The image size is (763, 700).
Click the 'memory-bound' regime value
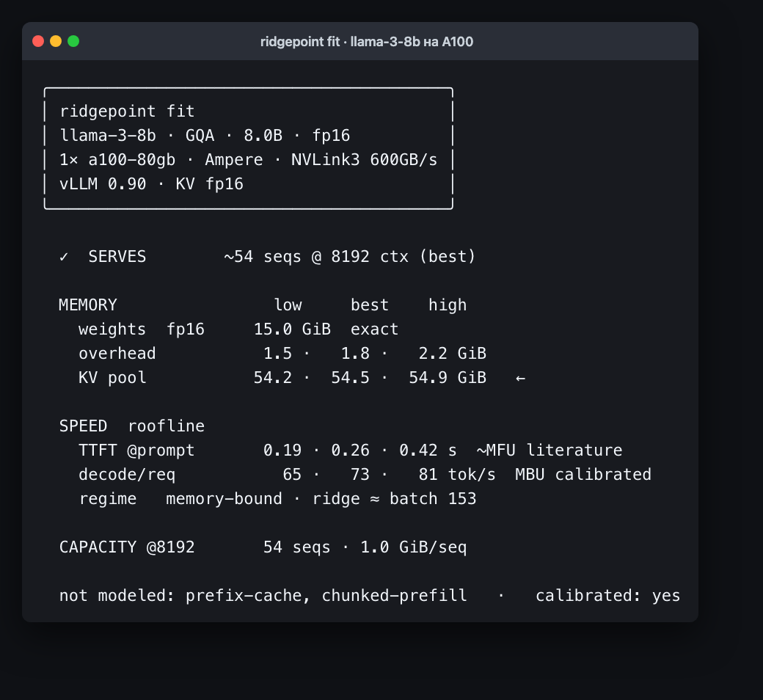click(x=224, y=499)
